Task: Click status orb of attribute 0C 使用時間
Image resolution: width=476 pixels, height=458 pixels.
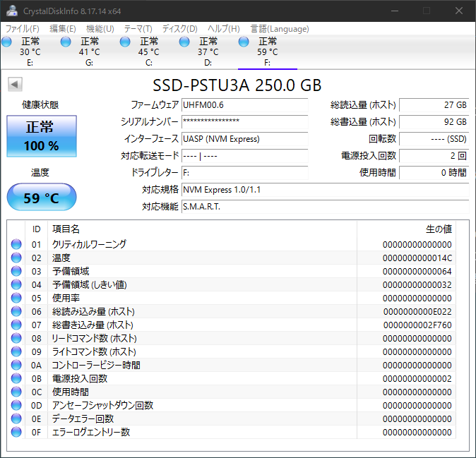Action: (x=16, y=392)
